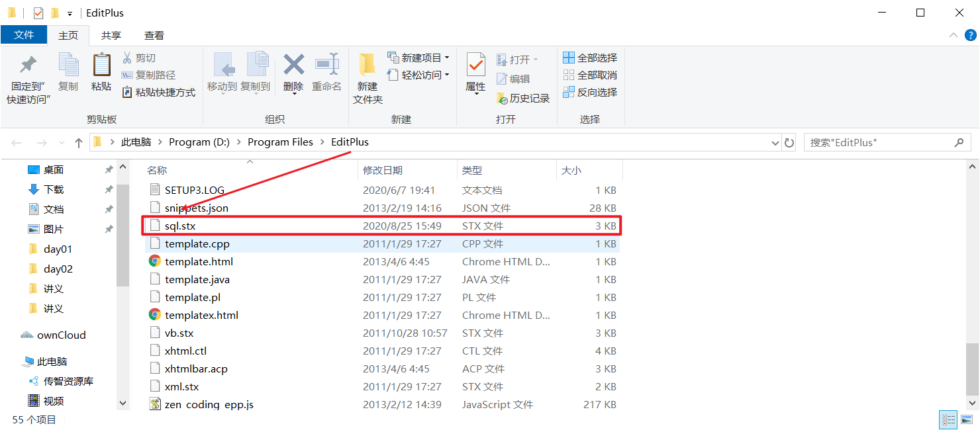Click the Pin to Quick access icon

pyautogui.click(x=28, y=65)
